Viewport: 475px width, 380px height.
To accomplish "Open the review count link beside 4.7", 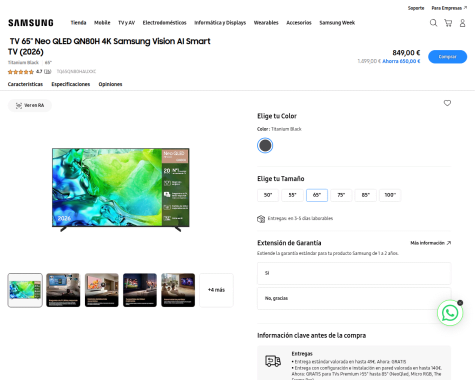I will [x=48, y=72].
